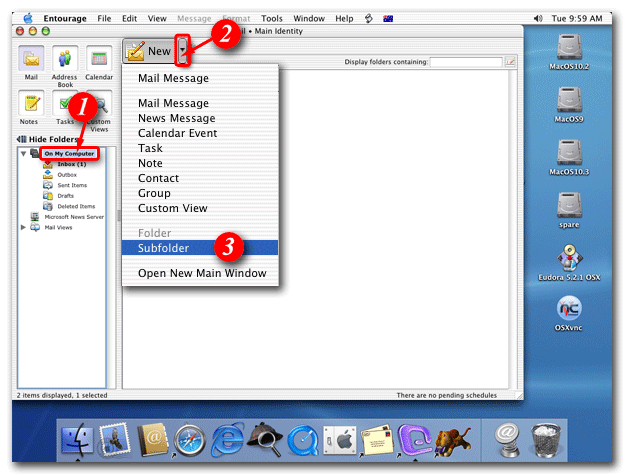This screenshot has width=625, height=475.
Task: Open the Tools menu in menu bar
Action: pyautogui.click(x=272, y=18)
